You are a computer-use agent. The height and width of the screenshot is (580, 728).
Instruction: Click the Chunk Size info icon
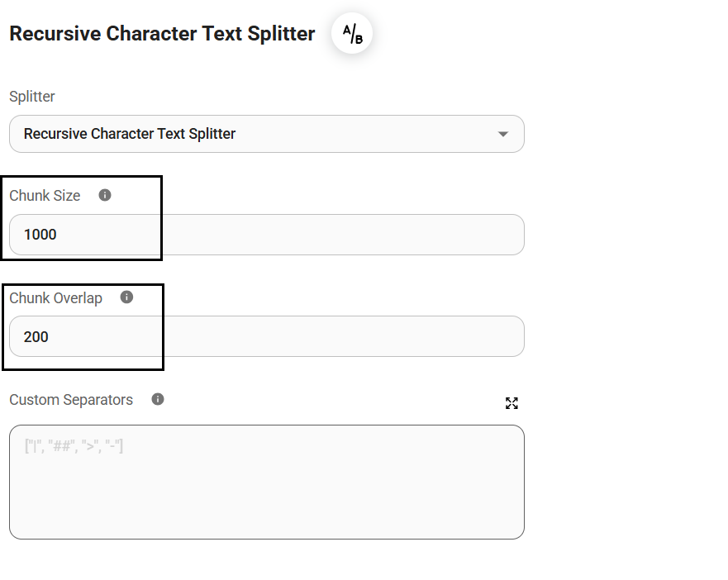tap(105, 196)
